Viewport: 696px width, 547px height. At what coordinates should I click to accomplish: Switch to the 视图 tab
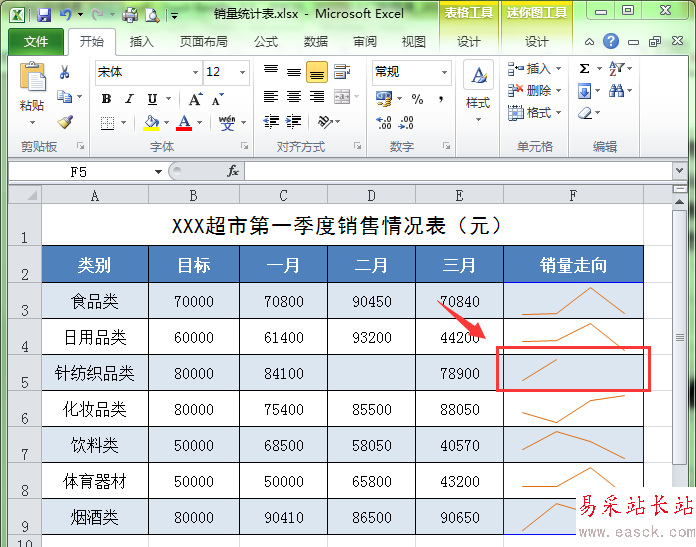point(414,42)
